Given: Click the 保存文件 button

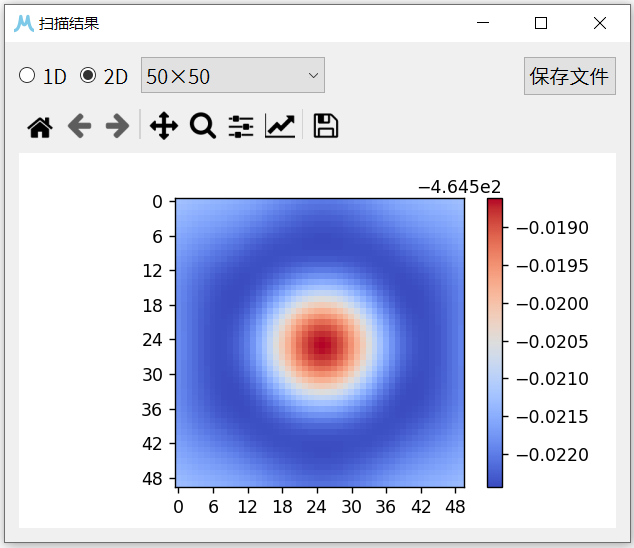Looking at the screenshot, I should (569, 76).
